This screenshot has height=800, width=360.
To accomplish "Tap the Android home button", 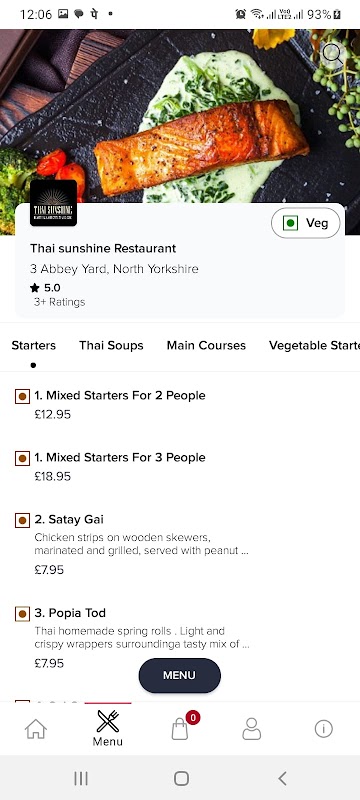I will point(181,778).
